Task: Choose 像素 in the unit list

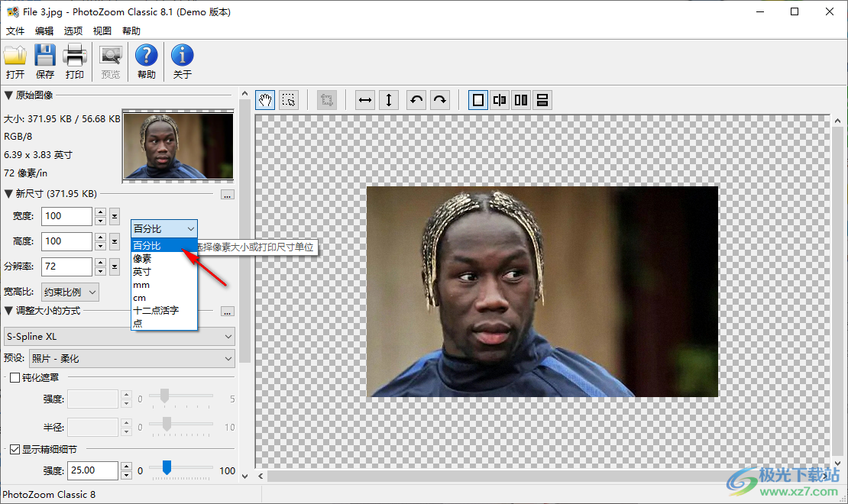Action: 163,259
